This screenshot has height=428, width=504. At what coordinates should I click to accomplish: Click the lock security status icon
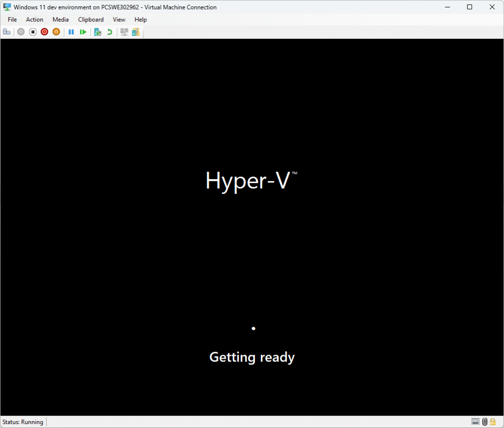[493, 422]
